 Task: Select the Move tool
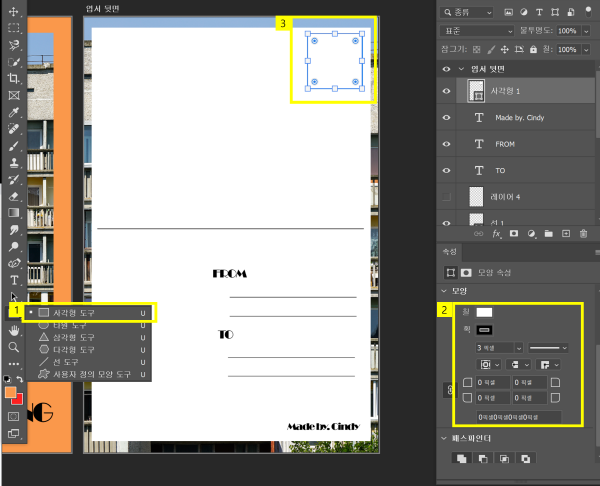pyautogui.click(x=14, y=11)
